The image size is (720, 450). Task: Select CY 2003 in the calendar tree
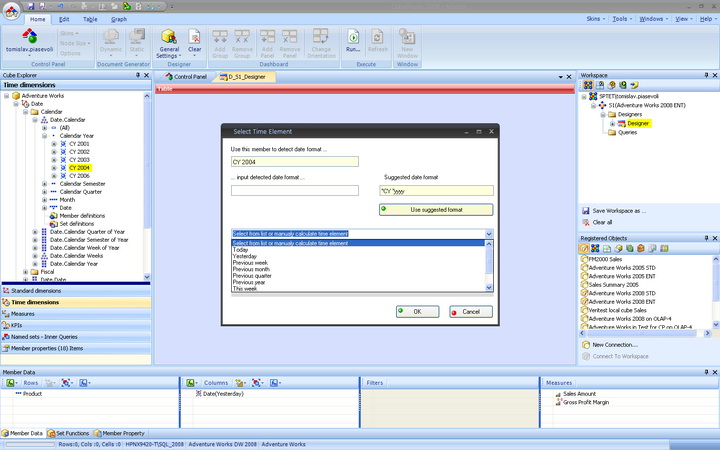click(x=79, y=160)
